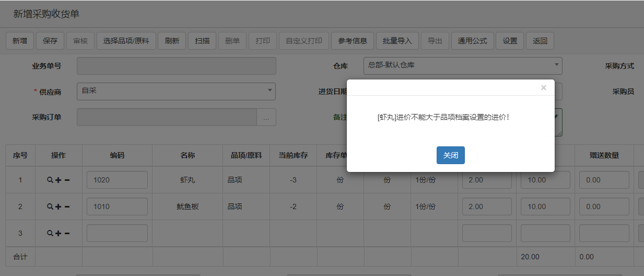Open the 采购订单 browse ellipsis button
The width and height of the screenshot is (644, 276).
point(266,117)
